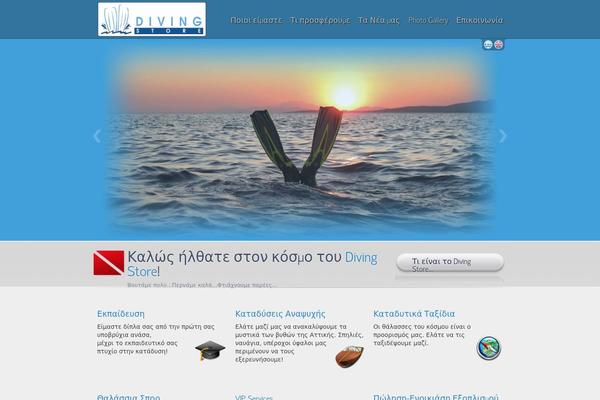
Task: Click the sunset fins slideshow image
Action: 300,140
